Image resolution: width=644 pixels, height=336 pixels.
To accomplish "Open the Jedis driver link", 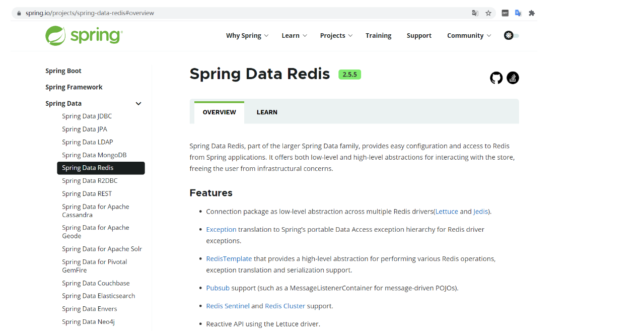I will pyautogui.click(x=480, y=212).
